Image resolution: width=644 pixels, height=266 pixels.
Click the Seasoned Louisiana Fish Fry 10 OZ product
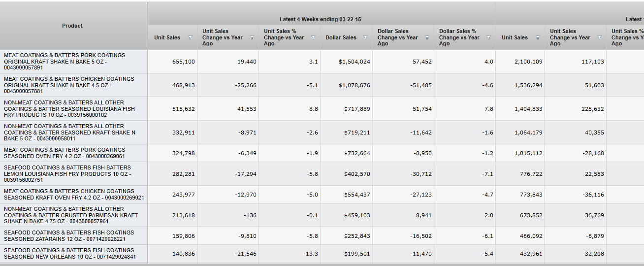[69, 109]
